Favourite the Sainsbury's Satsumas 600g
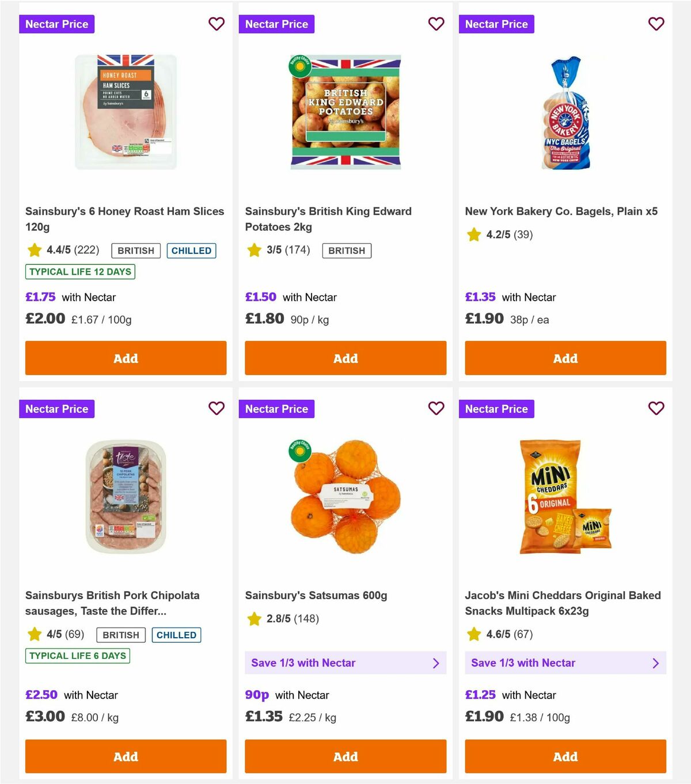 click(x=436, y=408)
